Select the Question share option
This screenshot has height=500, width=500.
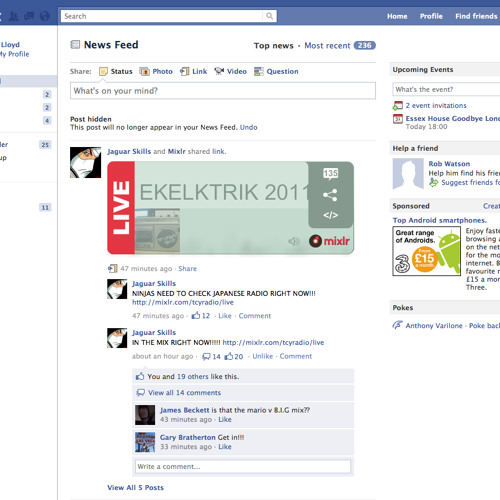coord(282,71)
